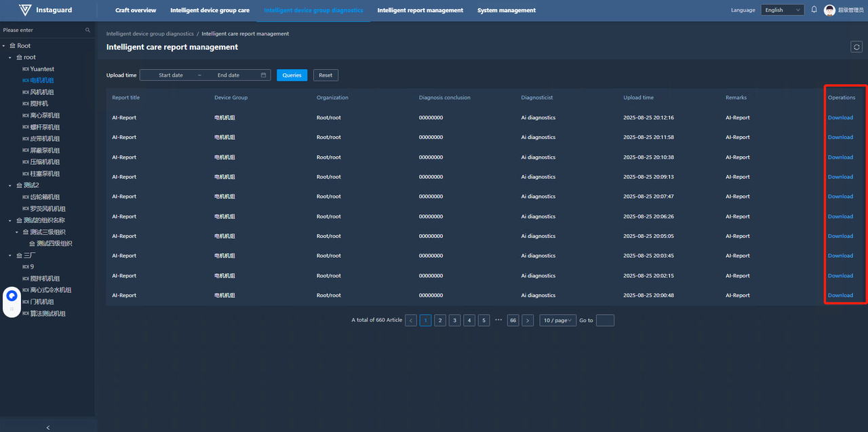
Task: Open the 10 / page size dropdown
Action: (x=557, y=320)
